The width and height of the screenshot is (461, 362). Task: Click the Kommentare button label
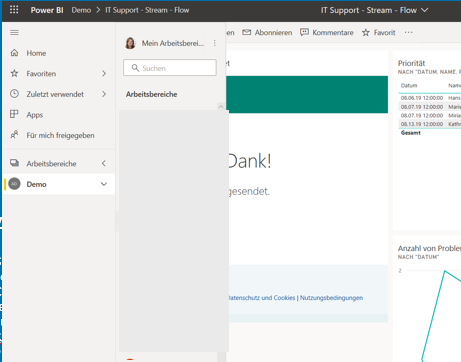pyautogui.click(x=333, y=32)
